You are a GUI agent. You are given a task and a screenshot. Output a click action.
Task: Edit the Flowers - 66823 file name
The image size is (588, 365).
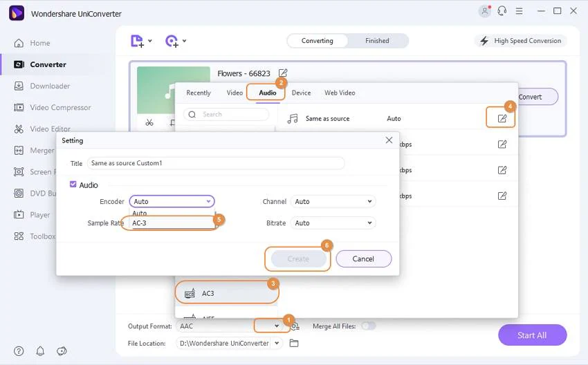[283, 73]
